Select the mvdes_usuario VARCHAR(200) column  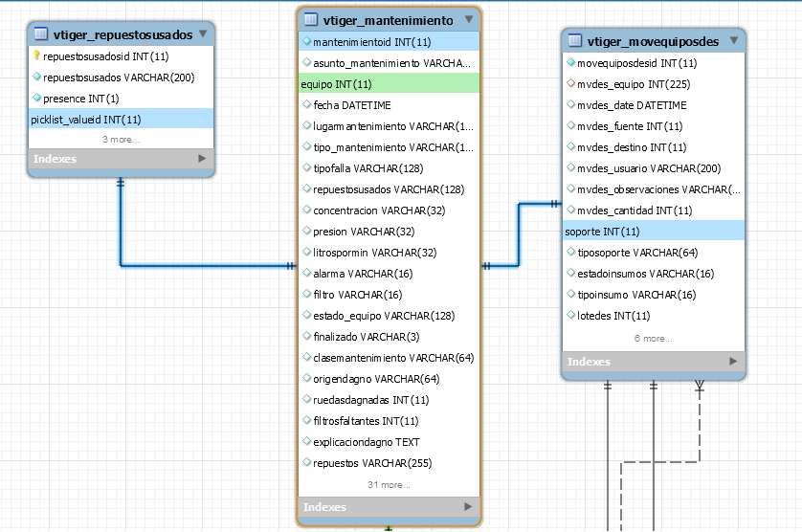click(653, 168)
